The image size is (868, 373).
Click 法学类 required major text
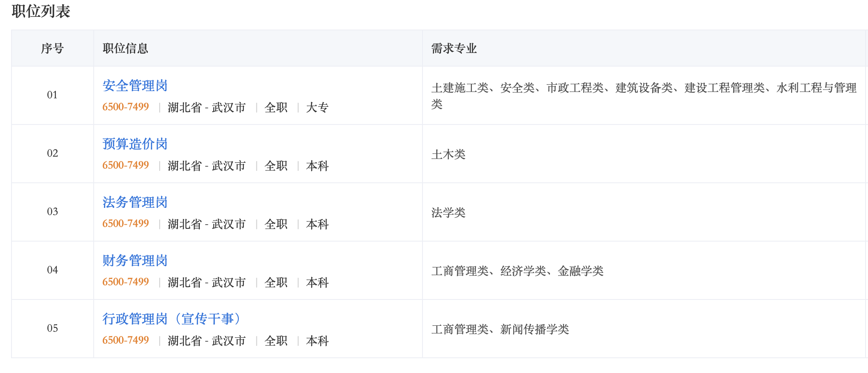[x=448, y=213]
